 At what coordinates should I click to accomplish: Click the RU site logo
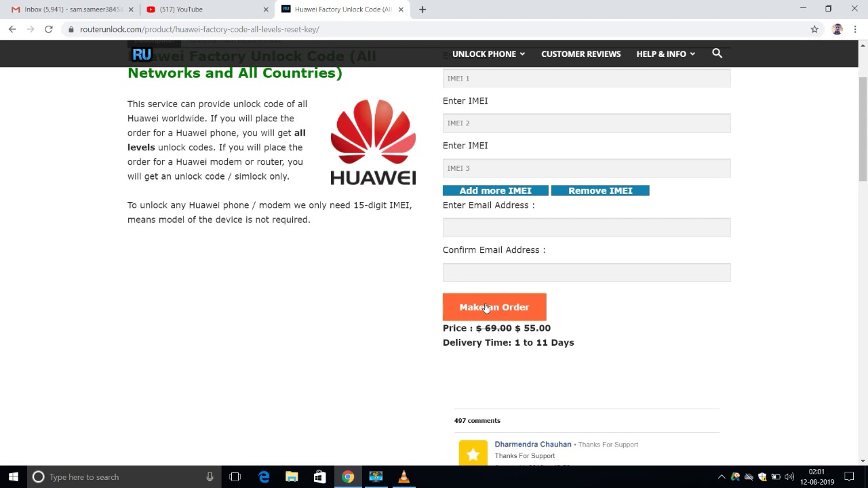(x=142, y=54)
